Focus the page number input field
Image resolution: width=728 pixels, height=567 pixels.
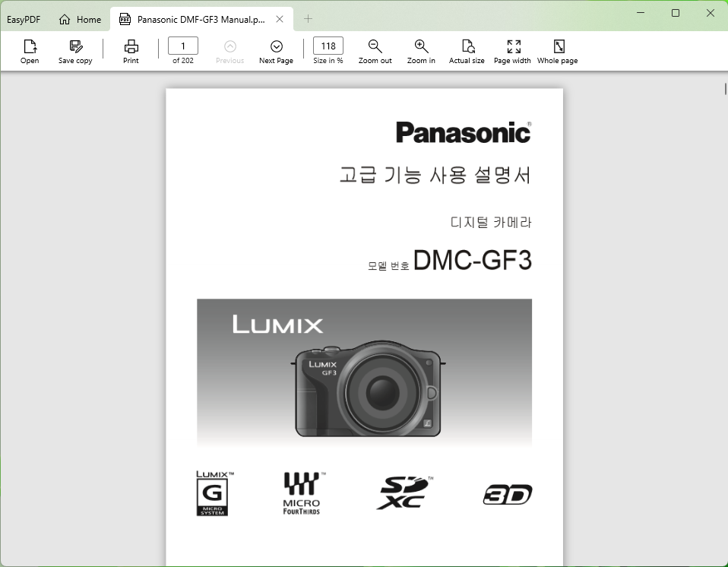tap(183, 46)
